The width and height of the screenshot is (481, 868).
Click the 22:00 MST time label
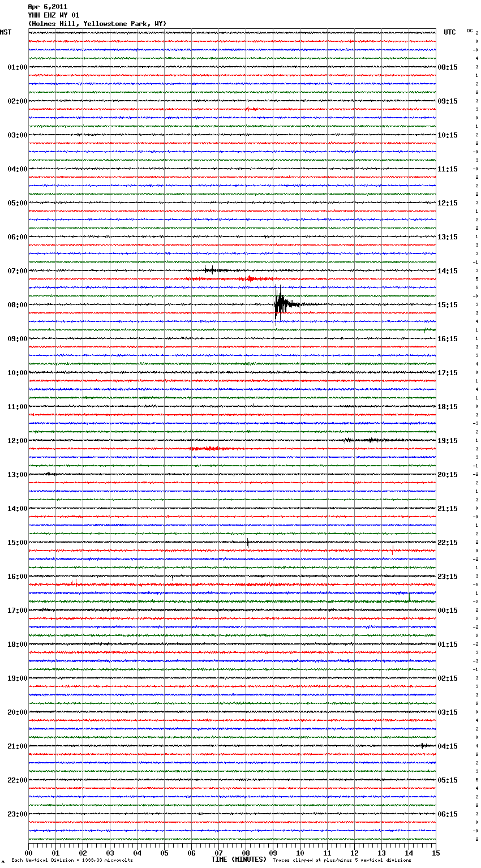point(18,780)
